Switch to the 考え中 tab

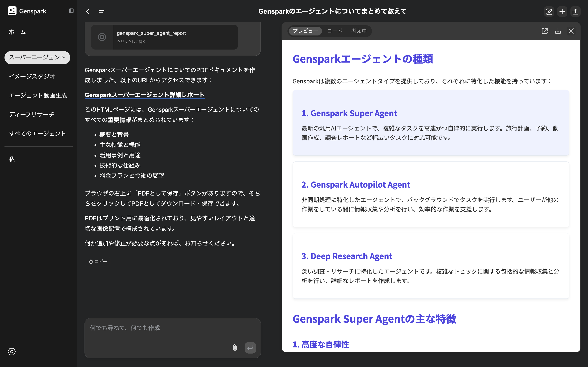359,31
